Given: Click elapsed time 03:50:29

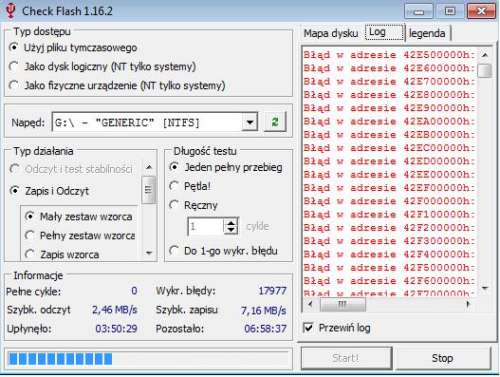Looking at the screenshot, I should (x=116, y=329).
